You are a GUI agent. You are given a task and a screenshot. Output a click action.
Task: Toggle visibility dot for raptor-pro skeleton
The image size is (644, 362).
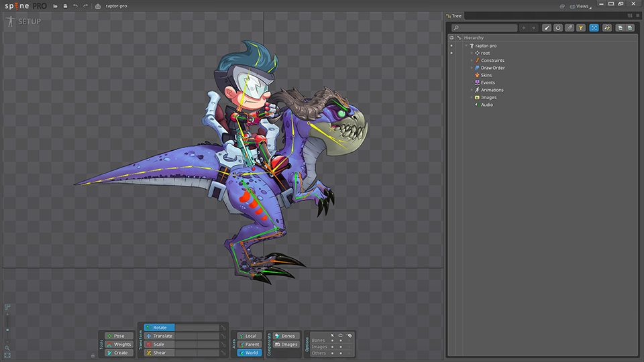[x=451, y=46]
